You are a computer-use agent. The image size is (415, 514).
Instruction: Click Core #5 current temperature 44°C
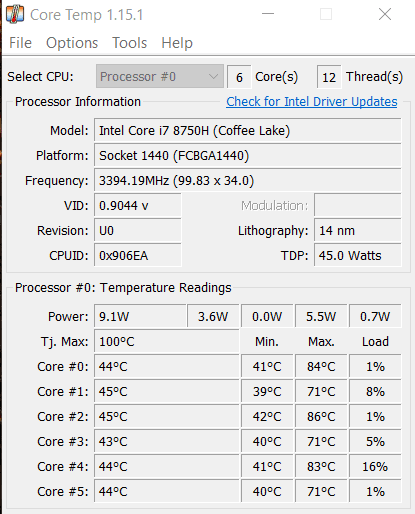(x=167, y=492)
